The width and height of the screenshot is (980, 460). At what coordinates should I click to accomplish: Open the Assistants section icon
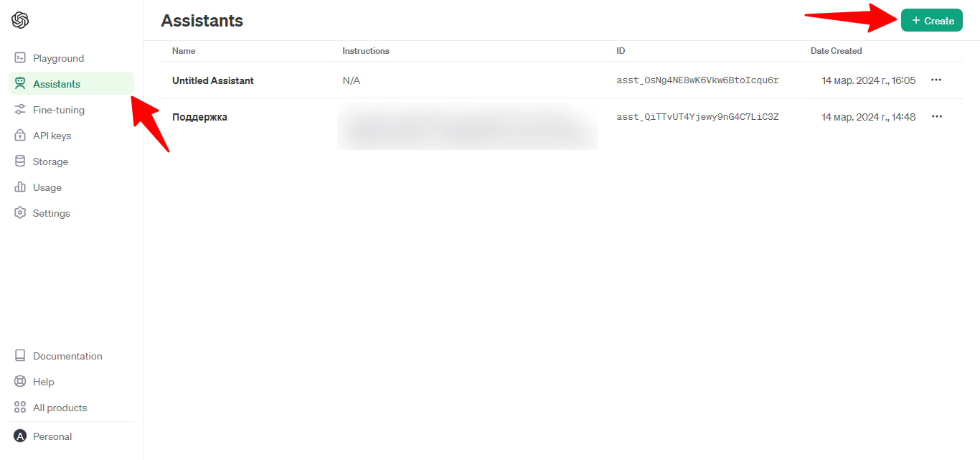(x=20, y=83)
